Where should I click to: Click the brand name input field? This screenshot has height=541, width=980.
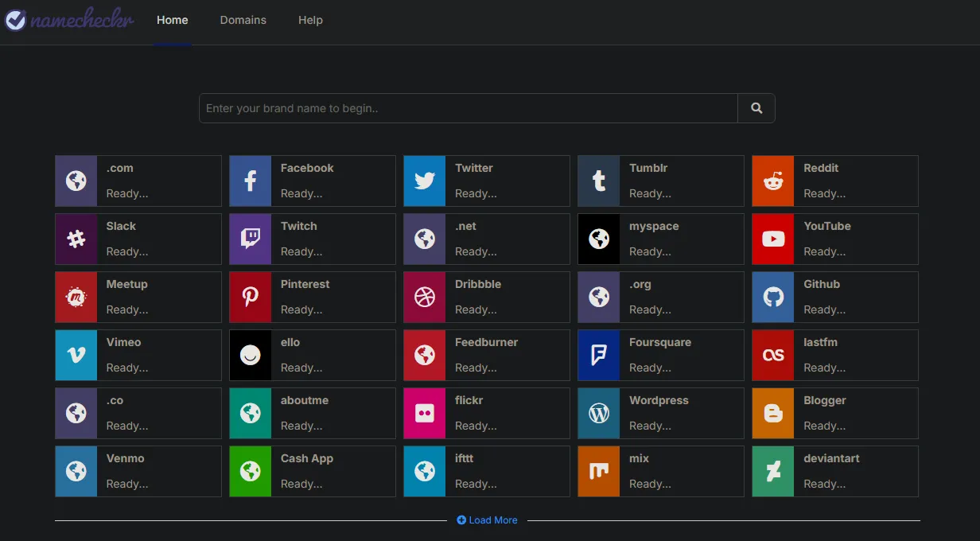[x=468, y=108]
